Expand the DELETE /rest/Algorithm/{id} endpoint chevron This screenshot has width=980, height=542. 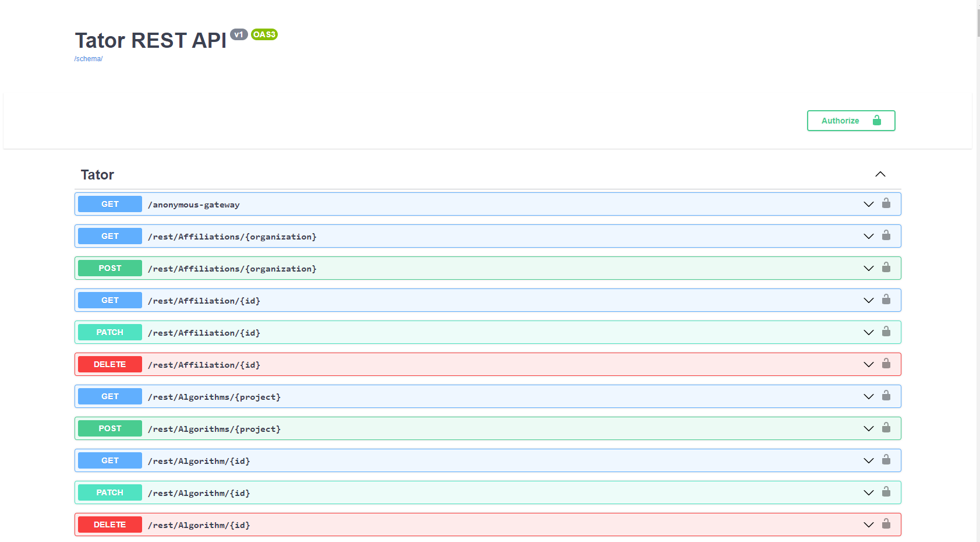(x=869, y=524)
